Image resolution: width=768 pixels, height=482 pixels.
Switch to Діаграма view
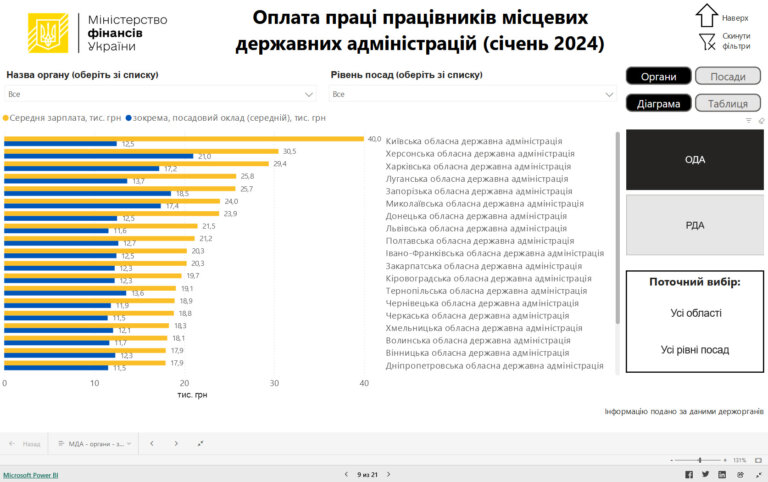(x=658, y=103)
